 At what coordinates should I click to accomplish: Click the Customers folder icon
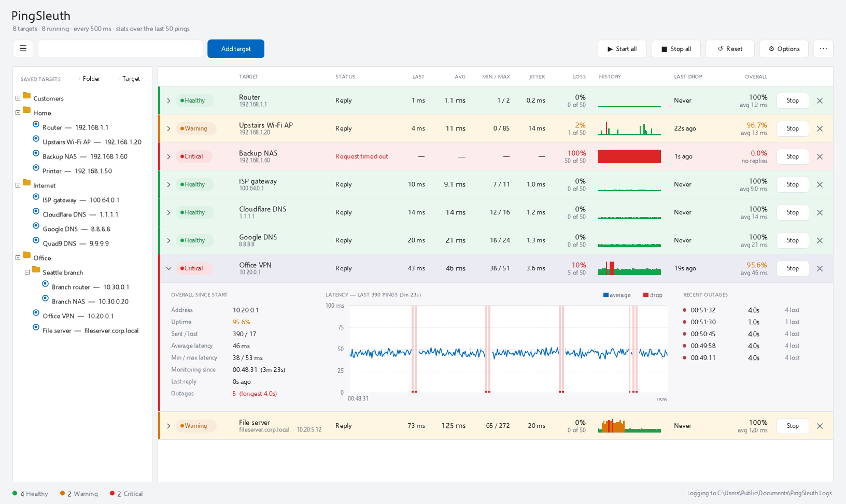pos(27,95)
